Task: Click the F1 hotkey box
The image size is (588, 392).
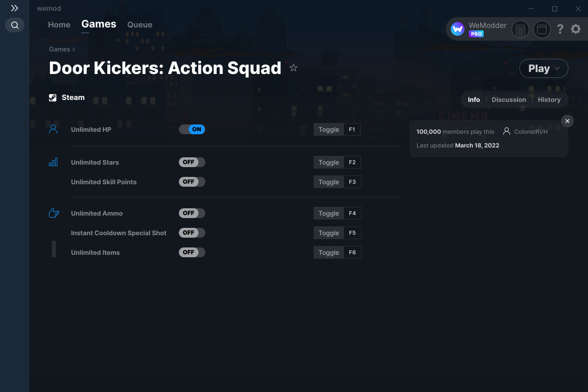Action: click(352, 129)
